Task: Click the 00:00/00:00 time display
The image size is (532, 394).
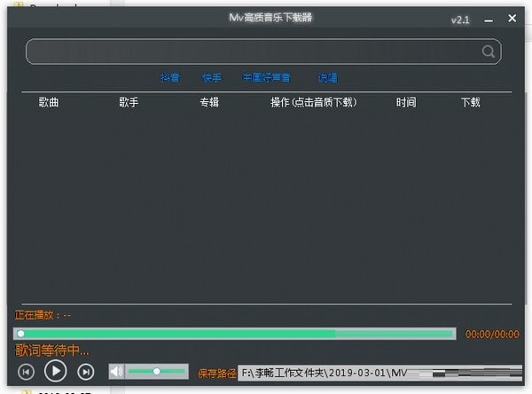Action: (492, 335)
